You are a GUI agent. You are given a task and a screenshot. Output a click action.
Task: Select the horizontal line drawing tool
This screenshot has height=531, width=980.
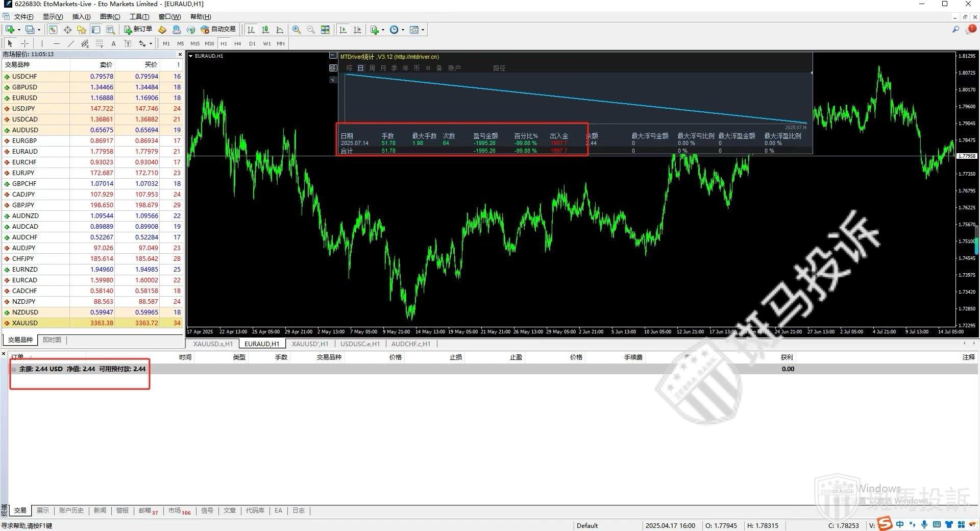point(56,43)
